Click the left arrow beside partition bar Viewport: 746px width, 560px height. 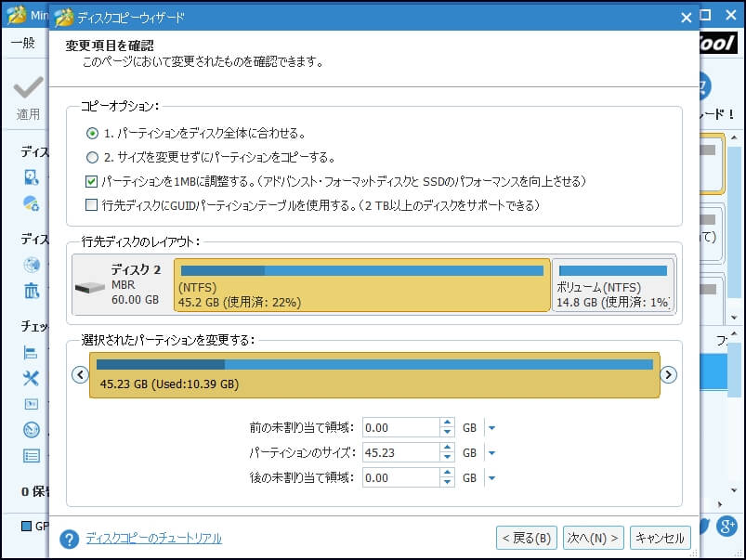81,375
